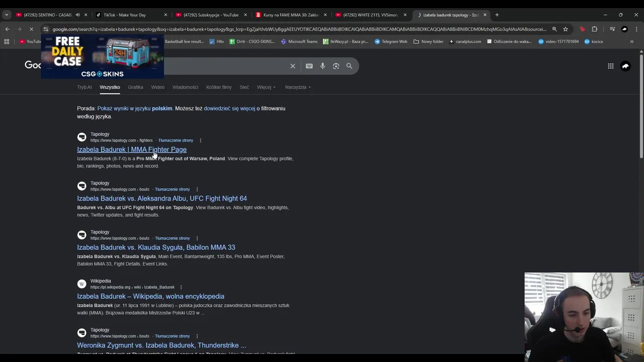Click the dowiedzieć się więcej link
The image size is (644, 362).
229,109
